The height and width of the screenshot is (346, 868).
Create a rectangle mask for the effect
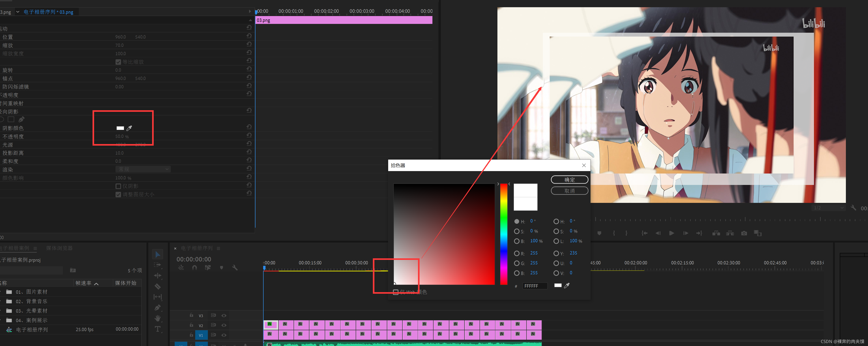[11, 119]
